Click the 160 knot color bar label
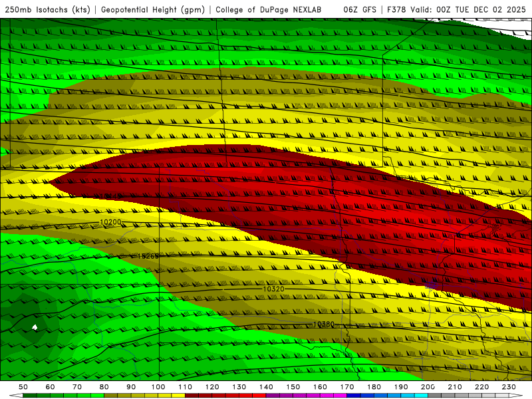This screenshot has width=532, height=399. 320,387
